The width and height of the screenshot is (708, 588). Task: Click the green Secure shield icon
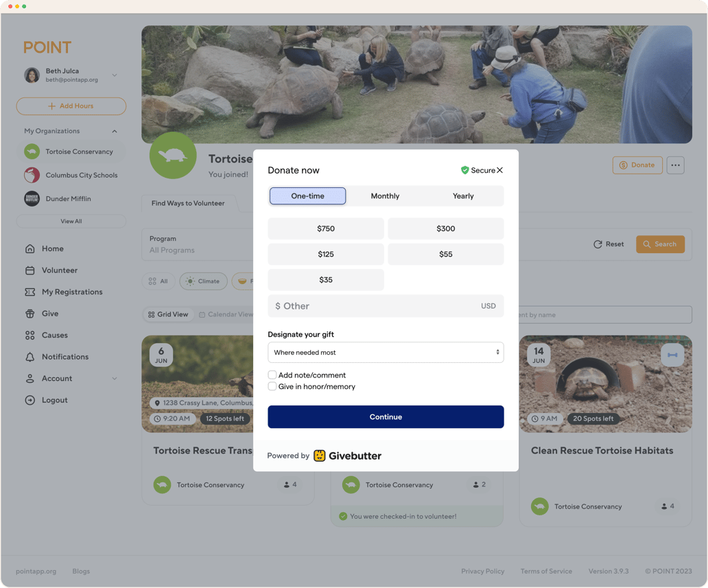point(464,170)
